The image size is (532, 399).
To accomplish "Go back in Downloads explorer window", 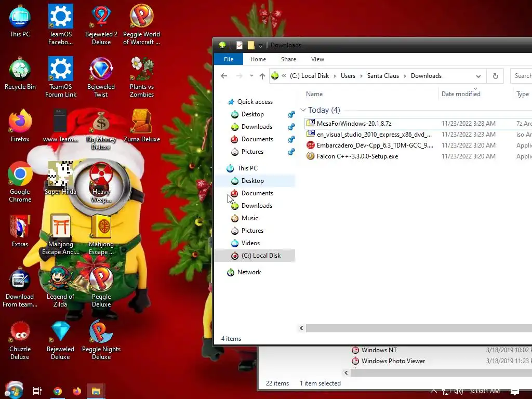I will 224,76.
